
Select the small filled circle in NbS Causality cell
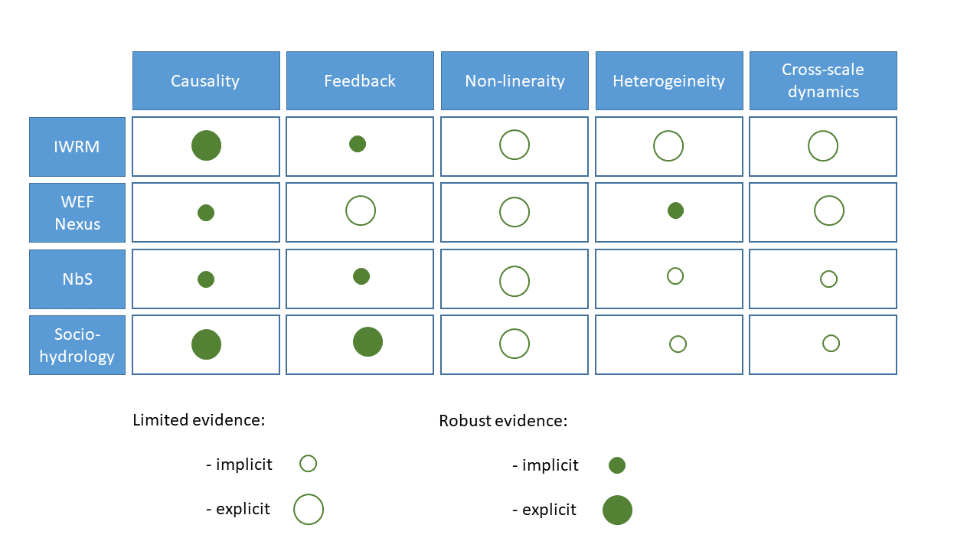206,279
